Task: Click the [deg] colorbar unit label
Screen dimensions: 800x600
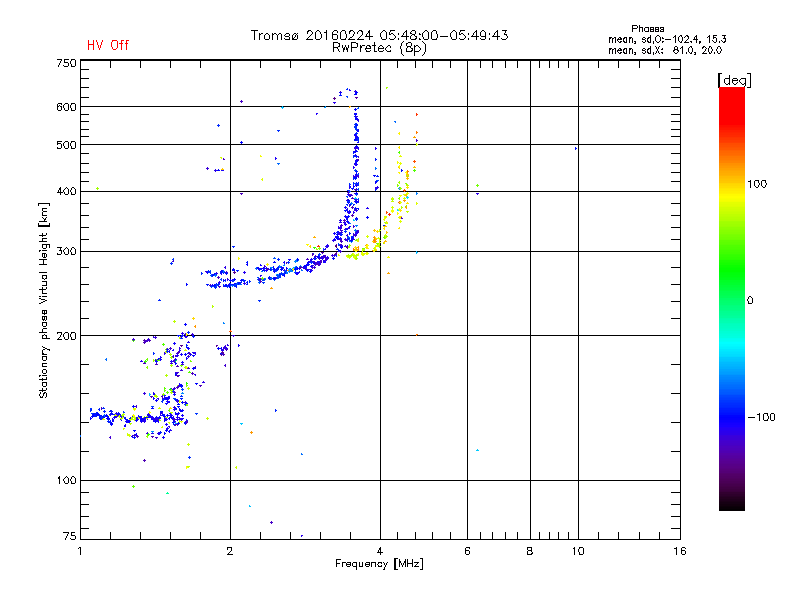Action: click(x=734, y=80)
